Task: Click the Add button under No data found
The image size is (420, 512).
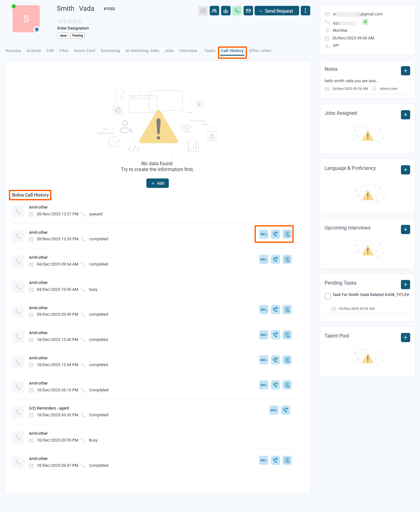Action: pos(157,183)
